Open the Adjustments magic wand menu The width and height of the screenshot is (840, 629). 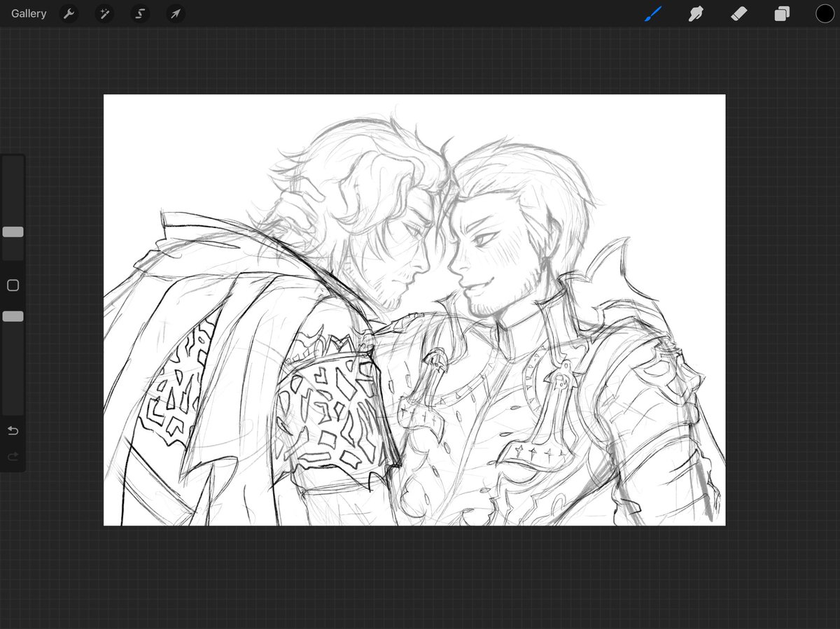[x=104, y=13]
